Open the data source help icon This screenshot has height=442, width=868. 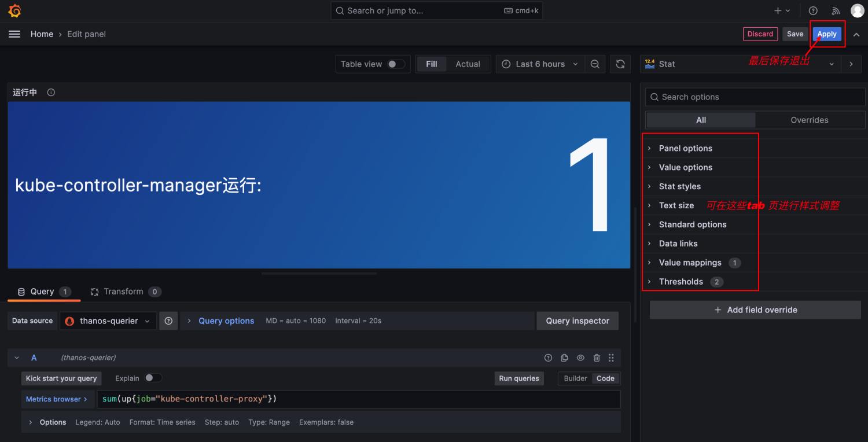pyautogui.click(x=168, y=321)
